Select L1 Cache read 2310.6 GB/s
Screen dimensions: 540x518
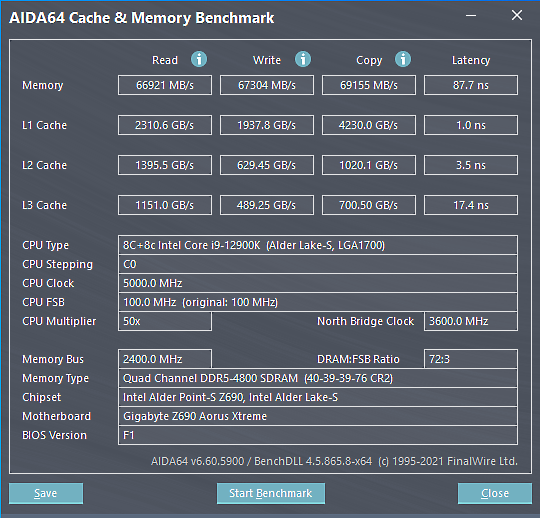point(165,125)
